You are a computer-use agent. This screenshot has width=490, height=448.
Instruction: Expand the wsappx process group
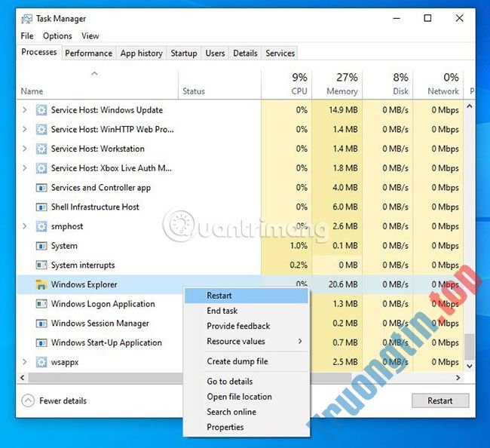25,362
